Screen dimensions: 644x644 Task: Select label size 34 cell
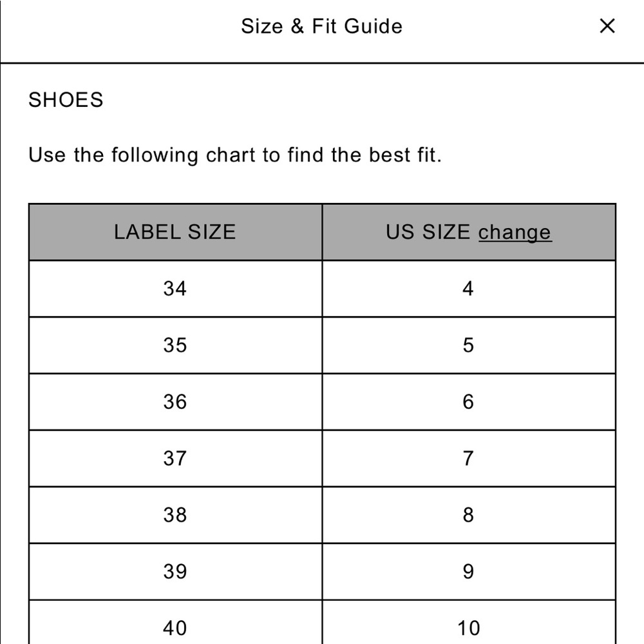pos(175,289)
